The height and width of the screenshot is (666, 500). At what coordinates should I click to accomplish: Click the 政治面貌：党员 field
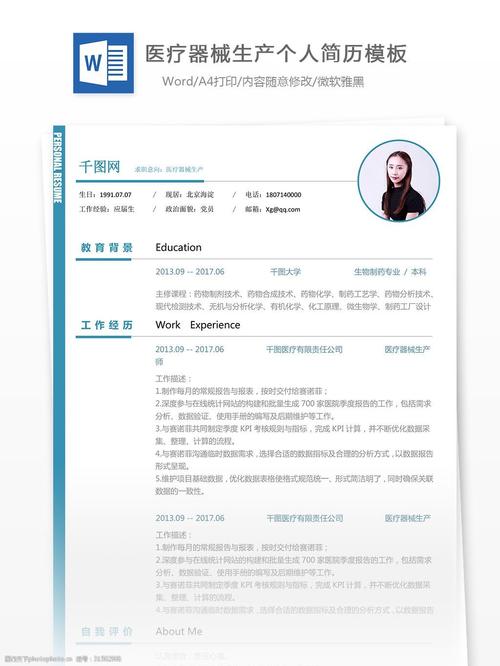coord(189,209)
